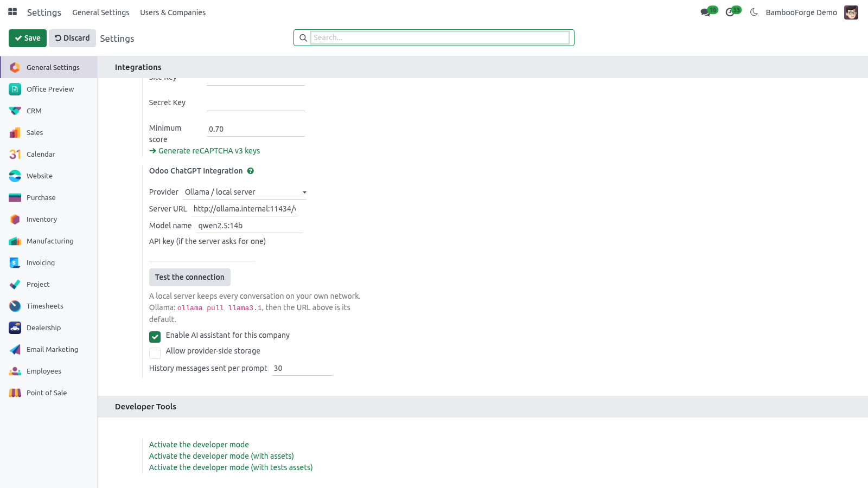The width and height of the screenshot is (868, 488).
Task: Uncheck Enable AI assistant for this company
Action: pyautogui.click(x=155, y=337)
